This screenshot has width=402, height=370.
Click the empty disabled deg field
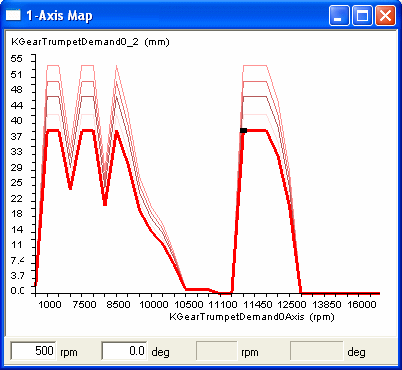pos(317,351)
